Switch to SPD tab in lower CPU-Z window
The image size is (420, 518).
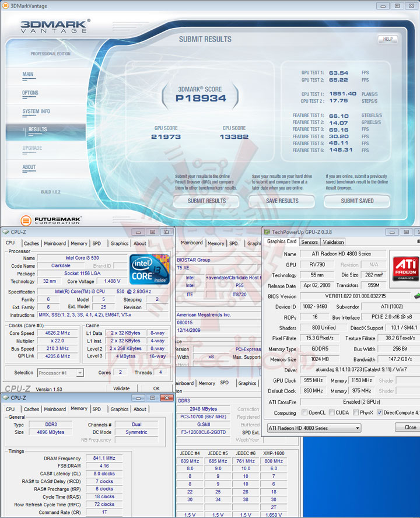(x=96, y=409)
